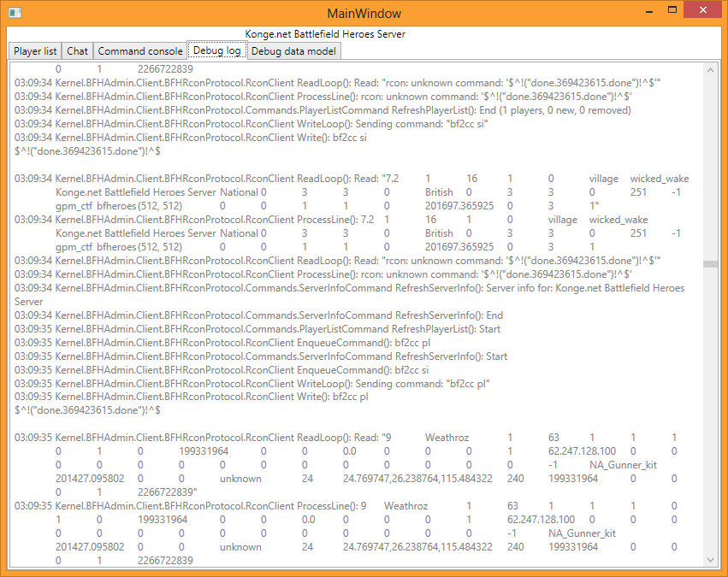Show the Debug data model tab
Image resolution: width=728 pixels, height=577 pixels.
293,51
